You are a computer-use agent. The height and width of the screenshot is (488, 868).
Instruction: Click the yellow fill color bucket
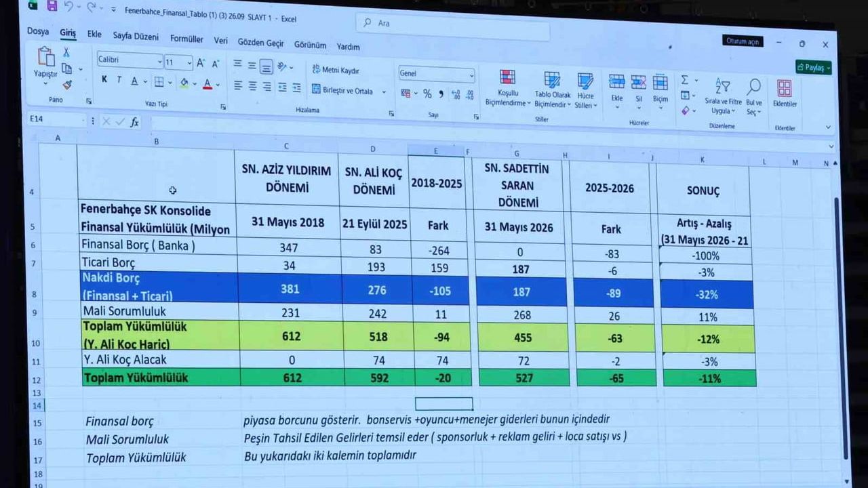(184, 83)
